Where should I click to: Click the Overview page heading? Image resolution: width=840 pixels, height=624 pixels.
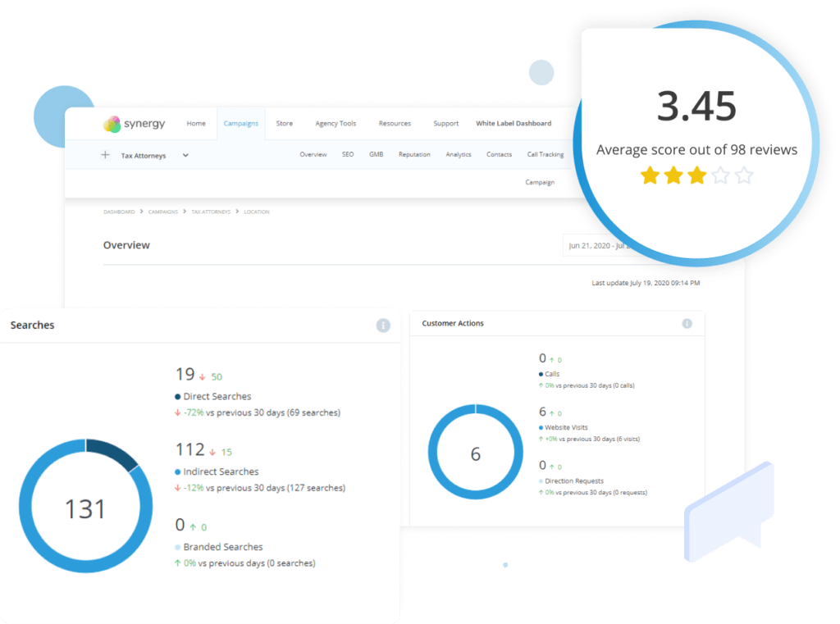[126, 245]
